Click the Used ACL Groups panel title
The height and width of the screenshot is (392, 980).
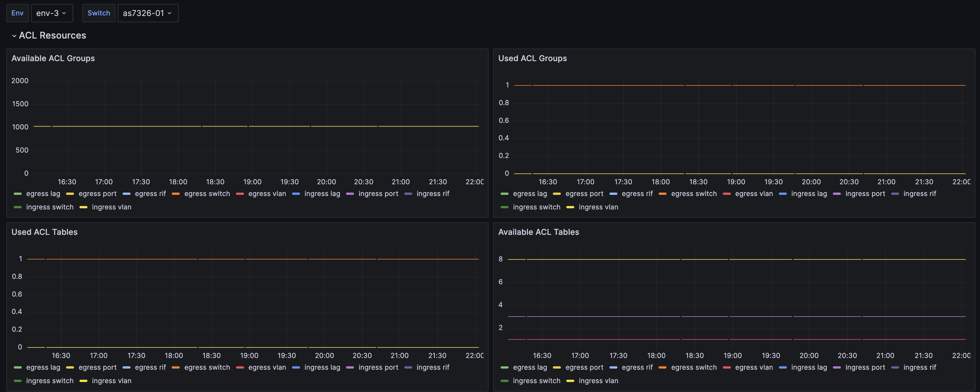pos(532,58)
